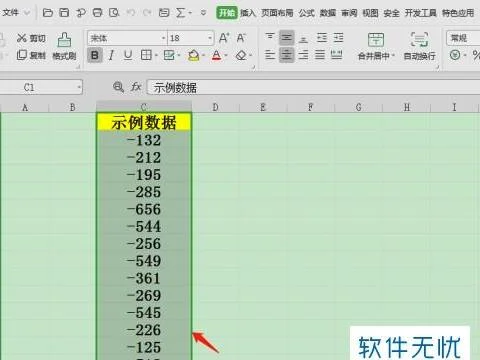Image resolution: width=480 pixels, height=360 pixels.
Task: Click the Borders grid icon
Action: tap(146, 55)
